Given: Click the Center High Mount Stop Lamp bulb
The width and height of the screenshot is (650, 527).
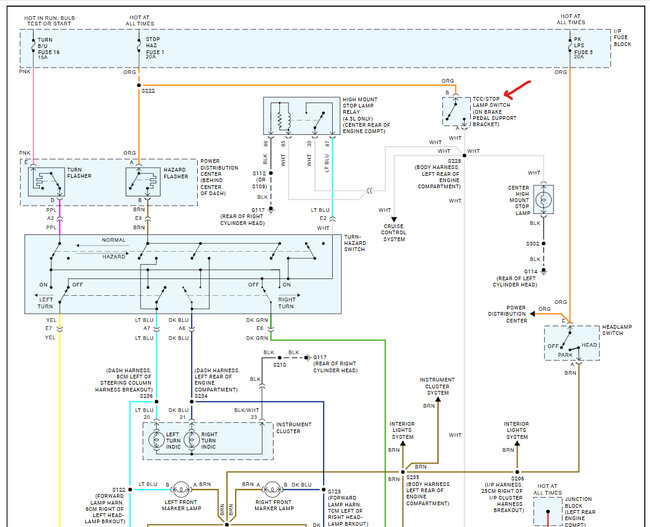Looking at the screenshot, I should point(543,200).
